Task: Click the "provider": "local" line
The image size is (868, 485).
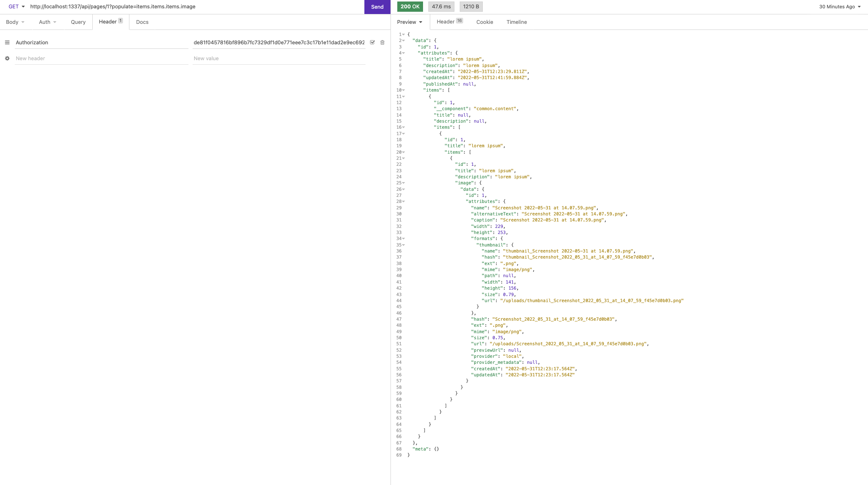Action: 497,356
